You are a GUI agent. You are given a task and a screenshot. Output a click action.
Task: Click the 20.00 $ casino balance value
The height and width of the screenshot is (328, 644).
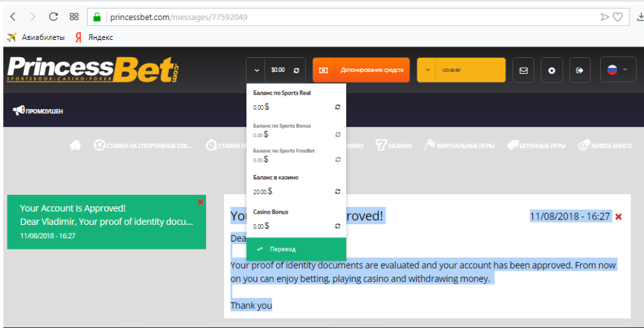pyautogui.click(x=263, y=192)
